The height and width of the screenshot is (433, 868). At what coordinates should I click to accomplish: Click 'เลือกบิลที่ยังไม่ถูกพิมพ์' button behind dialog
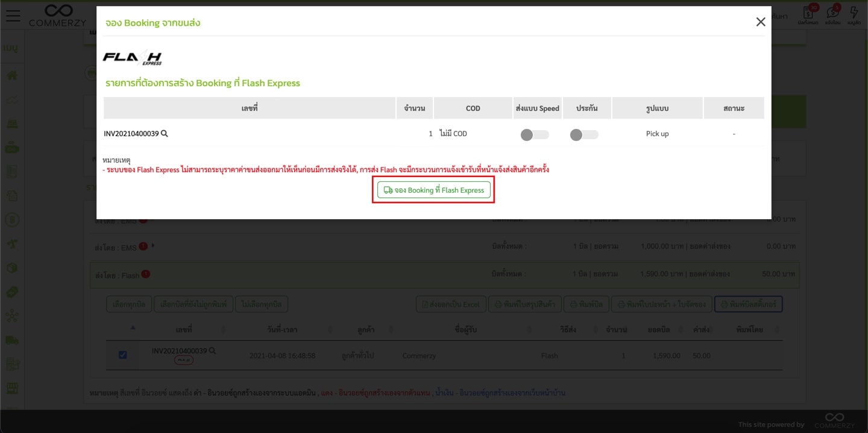click(x=193, y=304)
